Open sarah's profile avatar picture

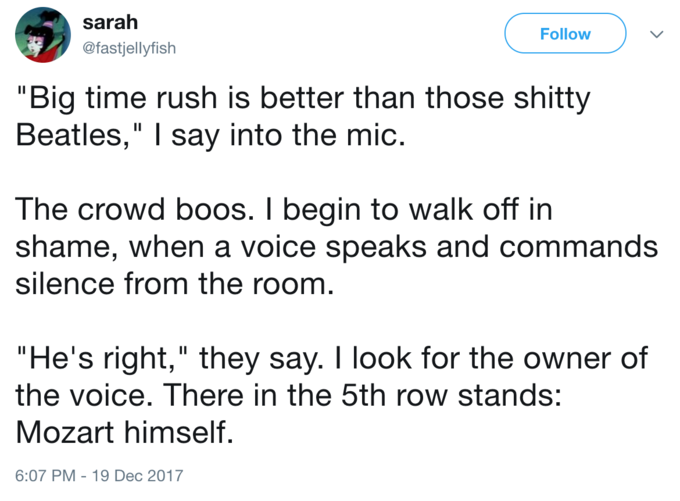point(42,35)
